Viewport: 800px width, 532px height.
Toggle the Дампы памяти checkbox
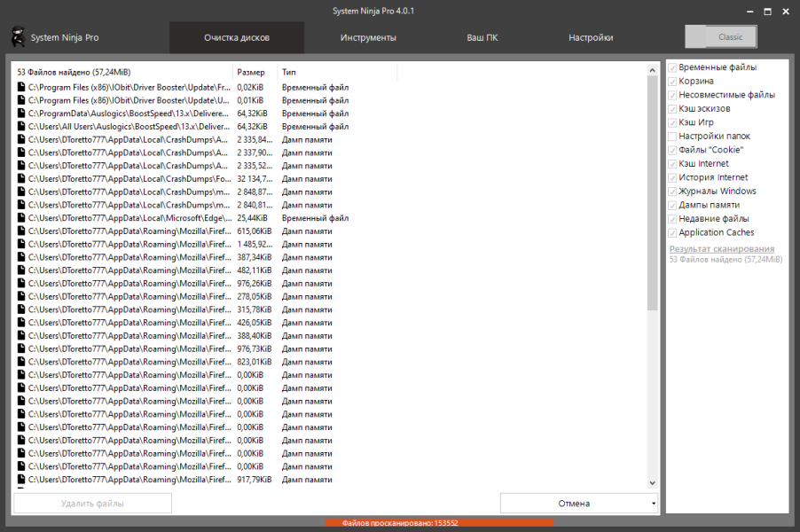[672, 205]
